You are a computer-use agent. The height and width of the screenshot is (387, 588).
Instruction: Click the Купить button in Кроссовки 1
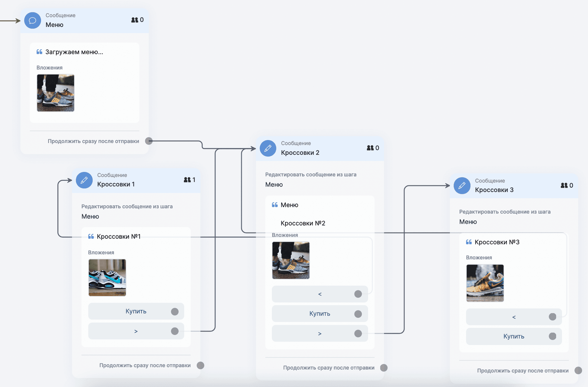pos(136,311)
